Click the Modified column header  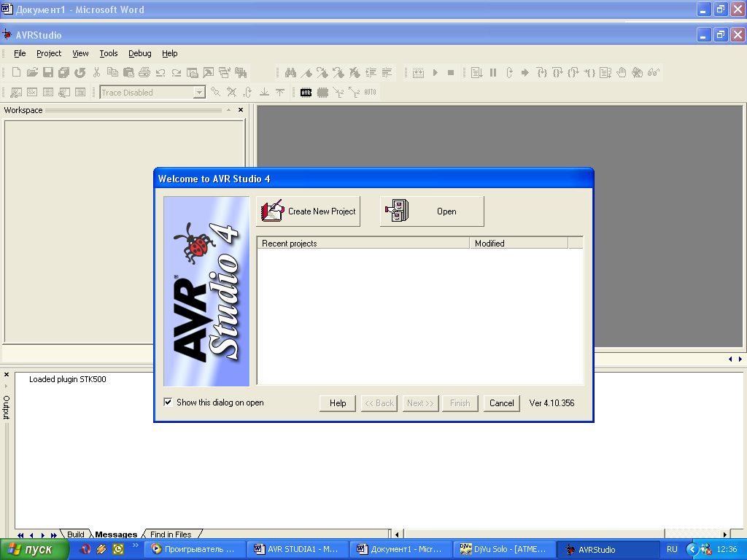coord(519,244)
